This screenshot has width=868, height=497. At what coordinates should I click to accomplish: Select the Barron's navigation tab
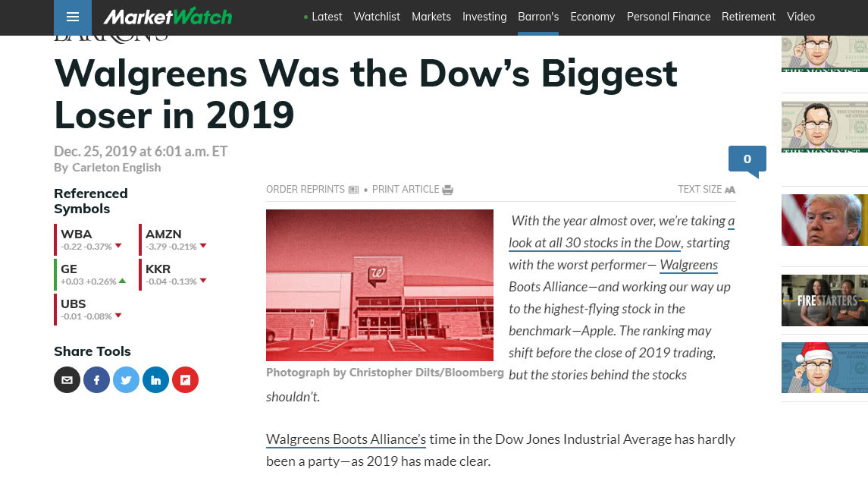click(x=538, y=17)
